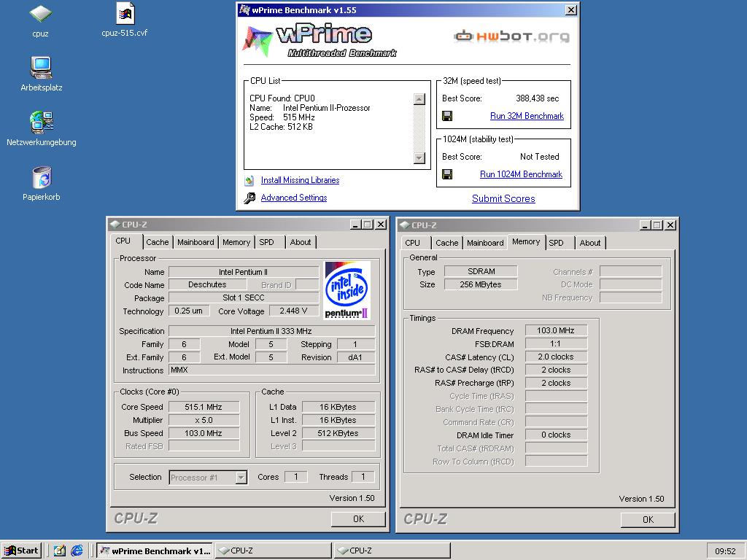Image resolution: width=747 pixels, height=560 pixels.
Task: Open Advanced Settings link
Action: pos(294,198)
